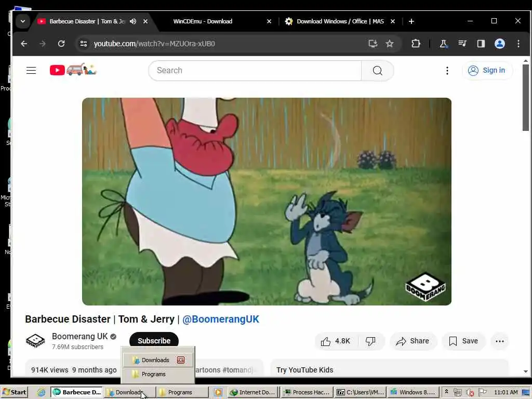Open YouTube hamburger guide menu
The height and width of the screenshot is (399, 532).
pos(31,70)
